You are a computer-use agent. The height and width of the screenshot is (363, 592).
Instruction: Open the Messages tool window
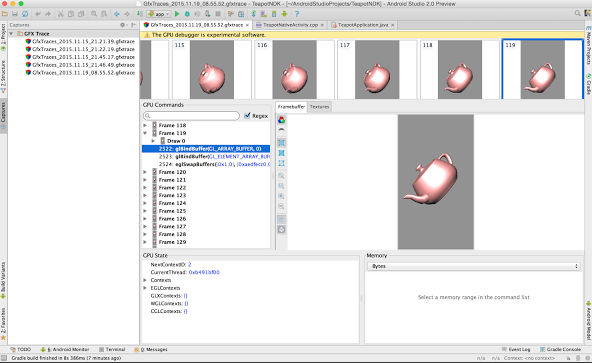(x=151, y=349)
